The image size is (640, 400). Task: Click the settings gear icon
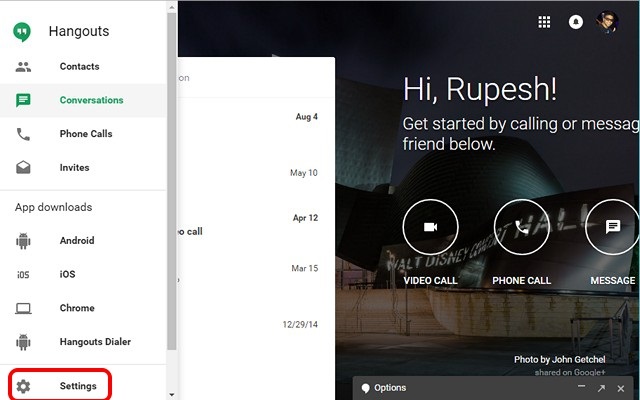click(x=23, y=386)
